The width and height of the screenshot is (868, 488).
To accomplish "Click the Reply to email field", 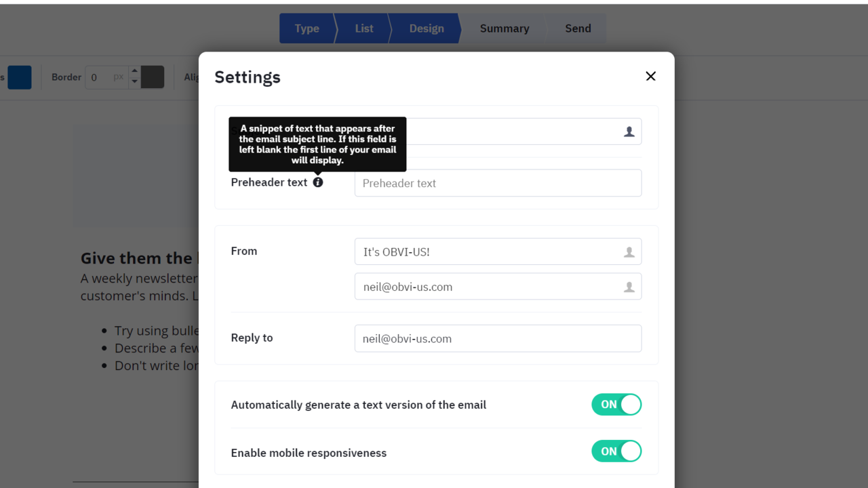I will (498, 338).
